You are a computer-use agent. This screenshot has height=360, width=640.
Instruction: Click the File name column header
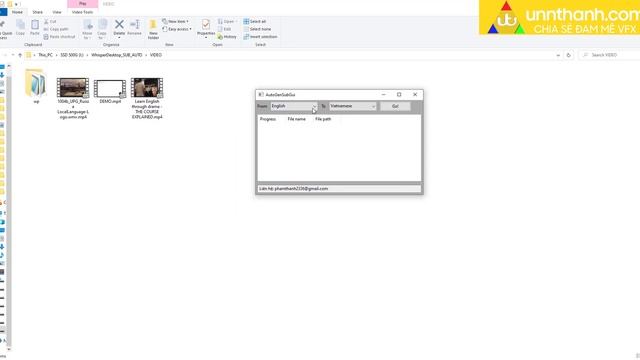click(x=296, y=119)
